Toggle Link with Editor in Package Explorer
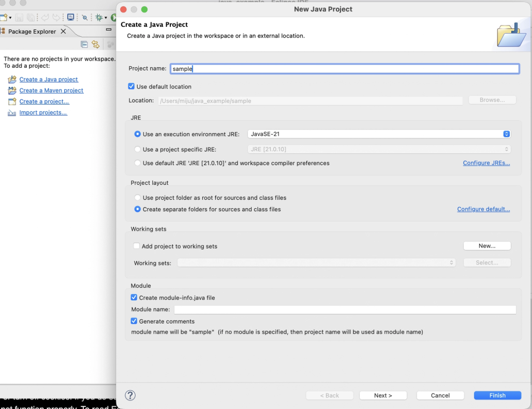The image size is (532, 409). (96, 44)
